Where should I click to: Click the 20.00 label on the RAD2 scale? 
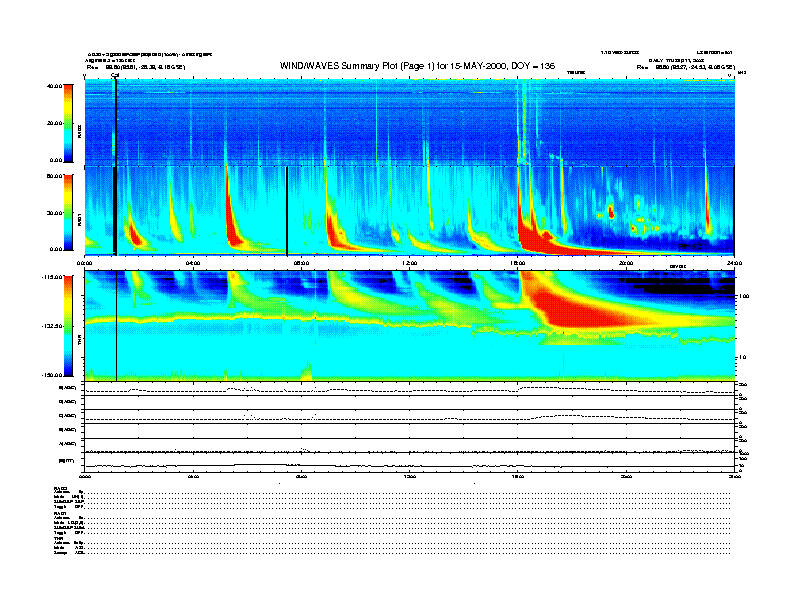tap(54, 123)
